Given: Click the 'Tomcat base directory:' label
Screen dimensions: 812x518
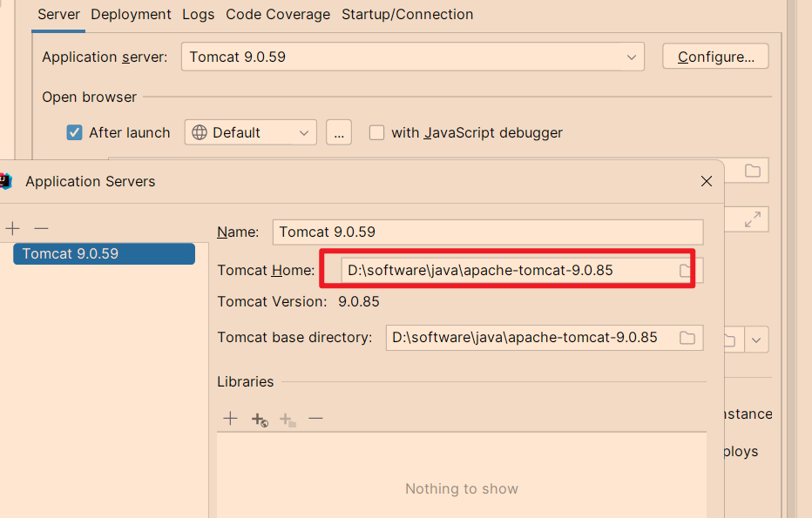Looking at the screenshot, I should [x=294, y=338].
